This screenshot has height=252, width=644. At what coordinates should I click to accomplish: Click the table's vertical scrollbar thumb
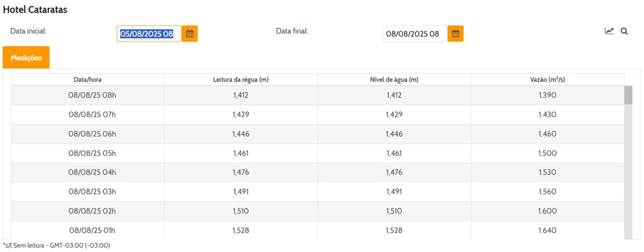tap(628, 95)
